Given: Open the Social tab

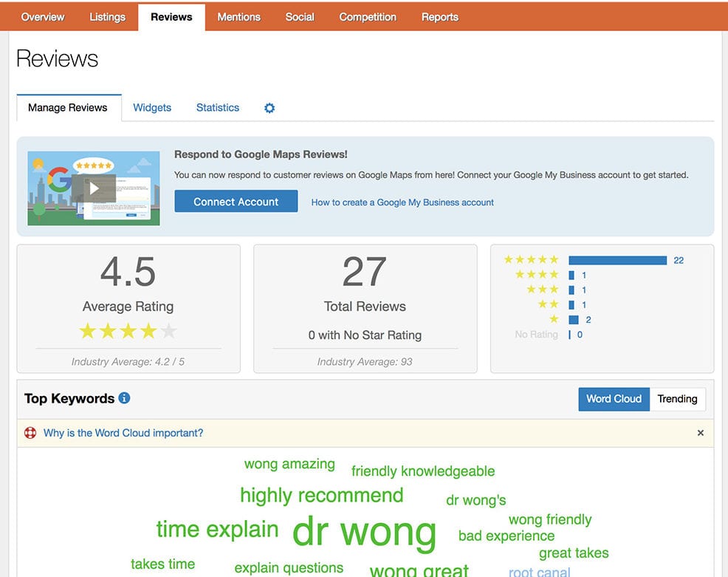Looking at the screenshot, I should 300,17.
